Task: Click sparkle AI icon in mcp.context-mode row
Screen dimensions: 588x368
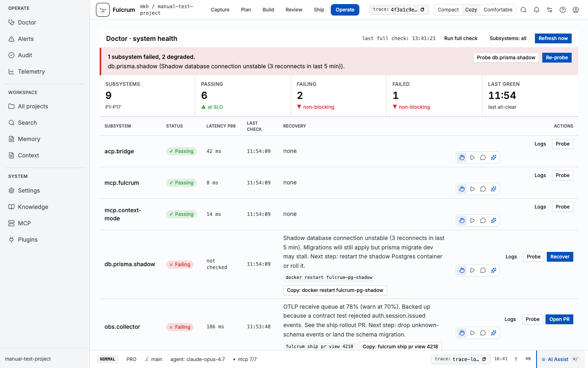Action: coord(494,220)
